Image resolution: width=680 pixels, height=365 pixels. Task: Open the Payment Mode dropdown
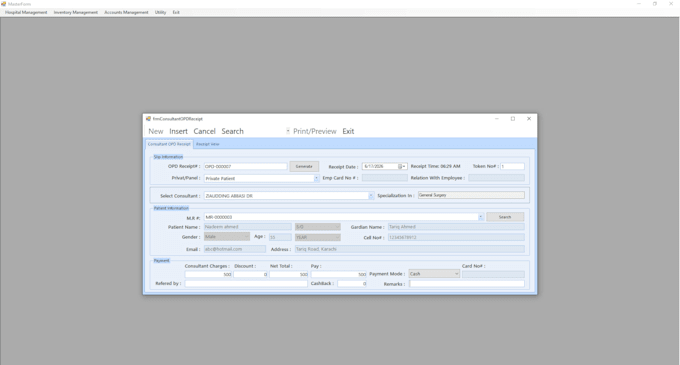pyautogui.click(x=434, y=274)
